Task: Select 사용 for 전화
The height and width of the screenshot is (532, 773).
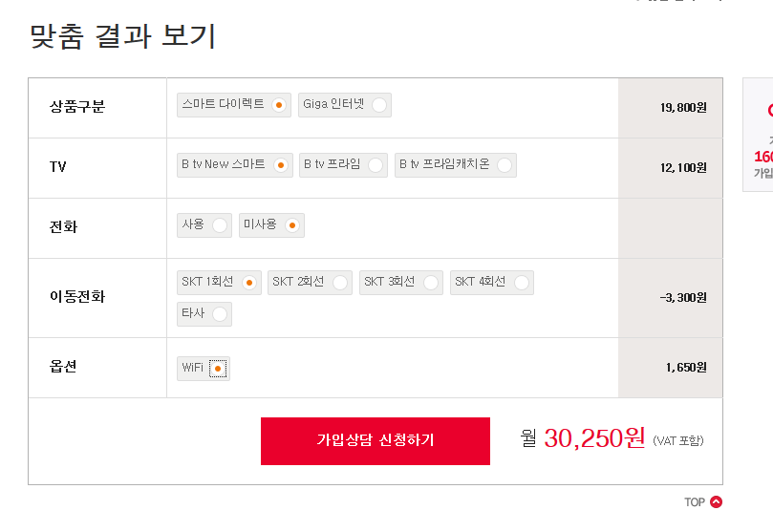Action: [x=220, y=225]
